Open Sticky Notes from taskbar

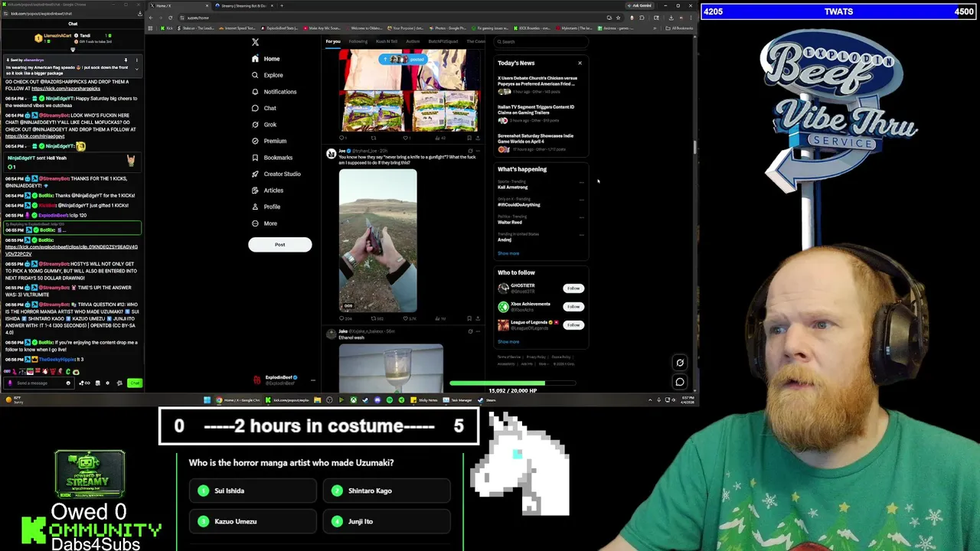pyautogui.click(x=425, y=399)
